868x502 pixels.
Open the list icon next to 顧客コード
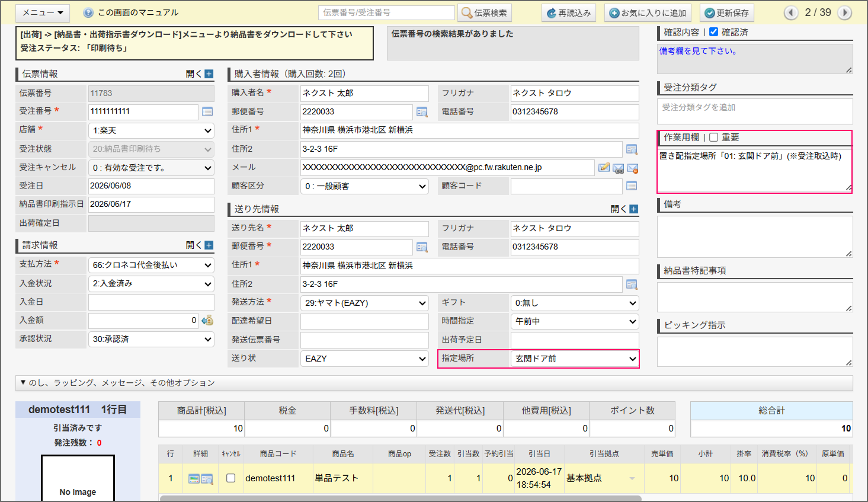pyautogui.click(x=632, y=186)
